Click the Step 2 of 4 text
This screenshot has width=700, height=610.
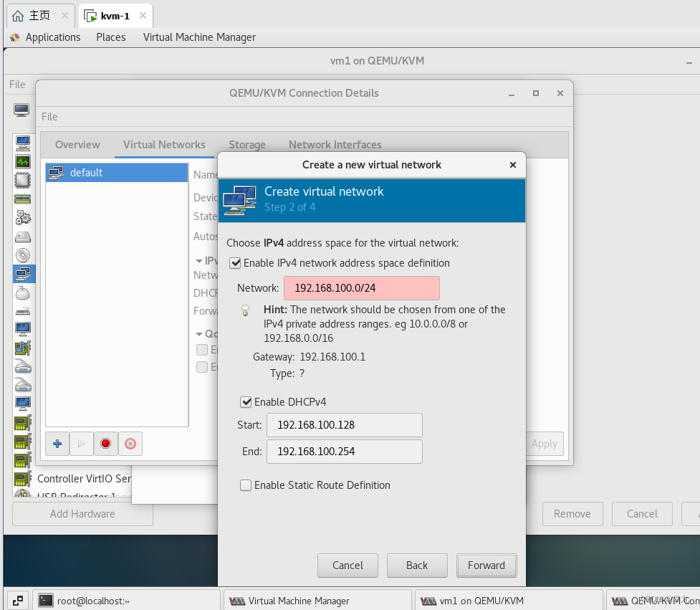(x=289, y=207)
